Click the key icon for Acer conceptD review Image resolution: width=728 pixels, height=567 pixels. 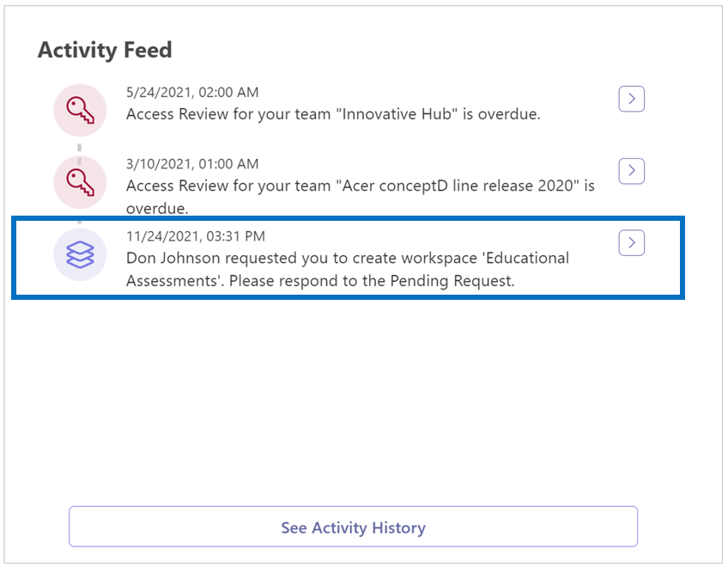click(x=80, y=182)
